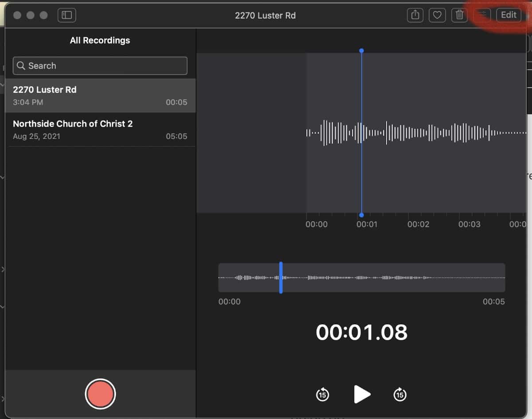This screenshot has height=419, width=532.
Task: Mark recording as favorite with heart
Action: [437, 15]
